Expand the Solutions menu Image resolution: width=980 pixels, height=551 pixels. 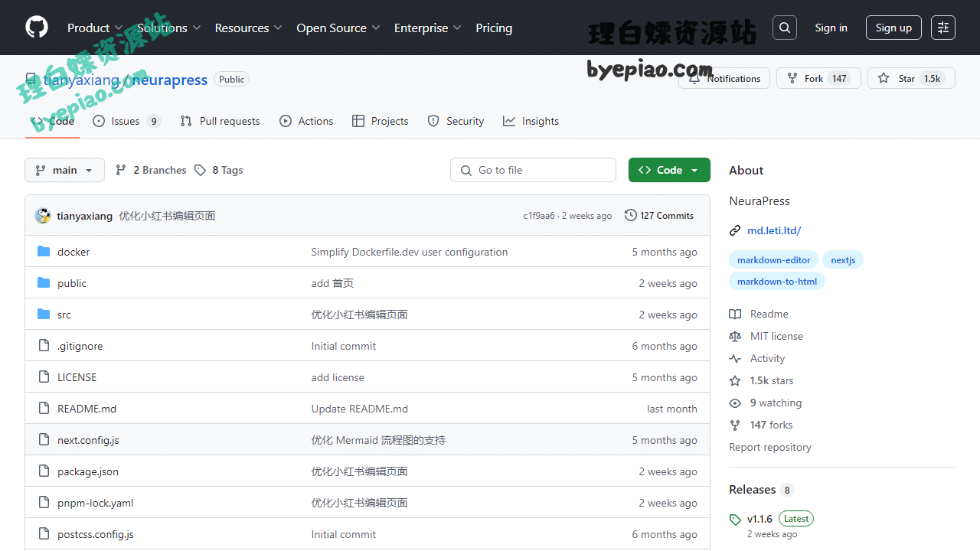169,28
